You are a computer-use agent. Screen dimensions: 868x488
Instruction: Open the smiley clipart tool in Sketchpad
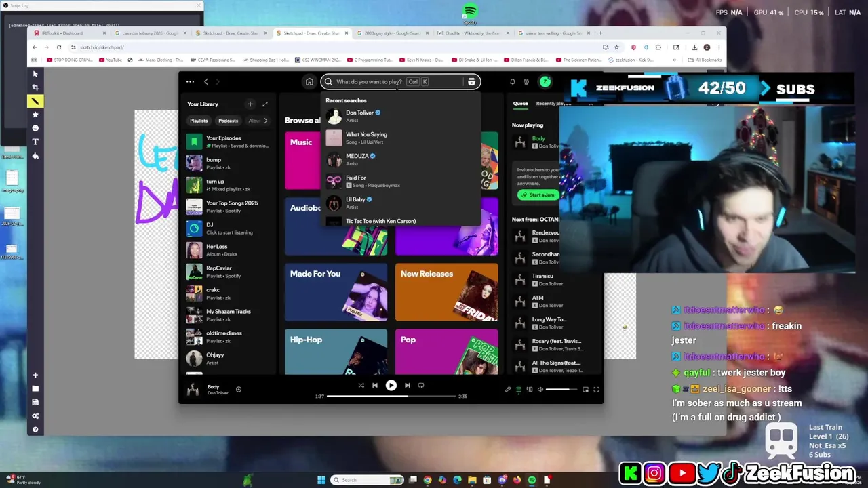tap(35, 128)
